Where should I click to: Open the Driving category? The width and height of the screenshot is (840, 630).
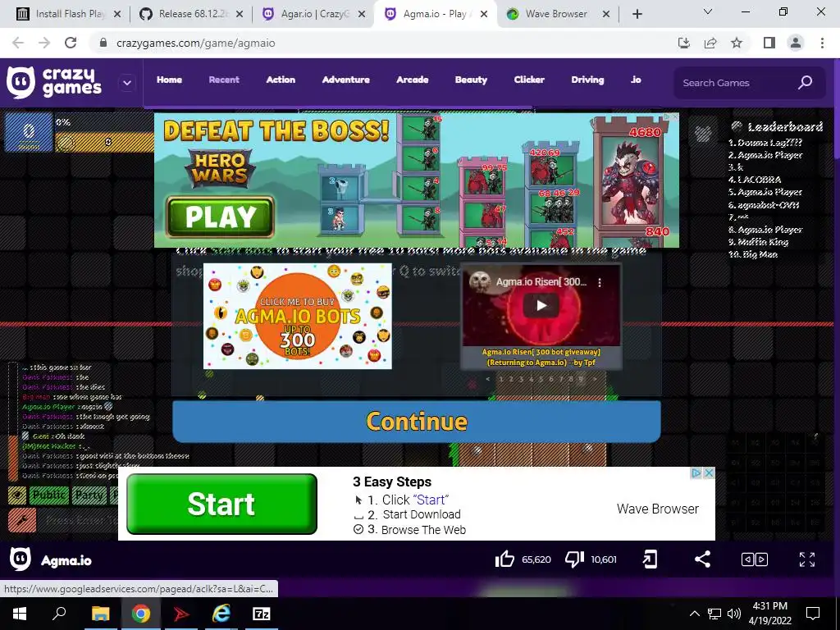587,80
